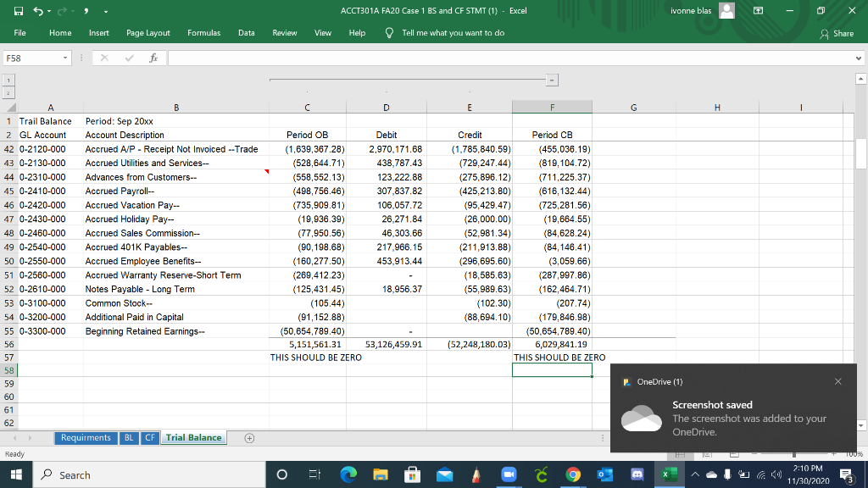Image resolution: width=868 pixels, height=488 pixels.
Task: Switch to the Insert ribbon tab
Action: 99,33
